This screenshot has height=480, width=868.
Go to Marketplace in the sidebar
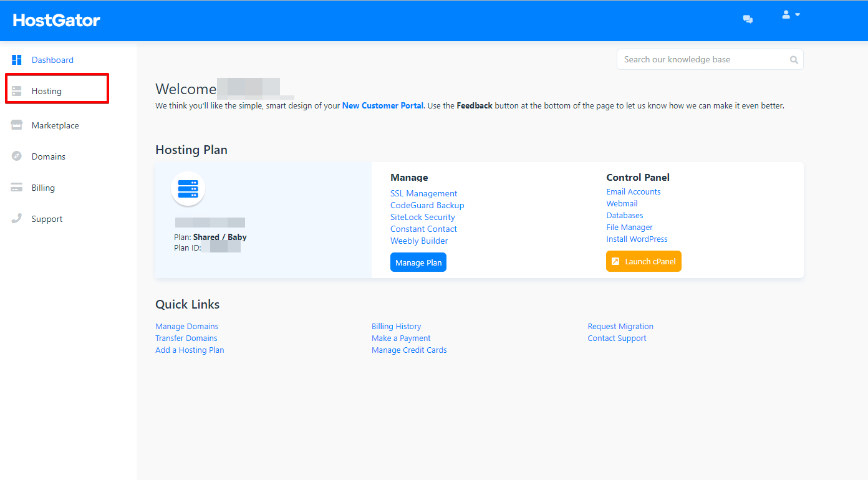pos(55,125)
